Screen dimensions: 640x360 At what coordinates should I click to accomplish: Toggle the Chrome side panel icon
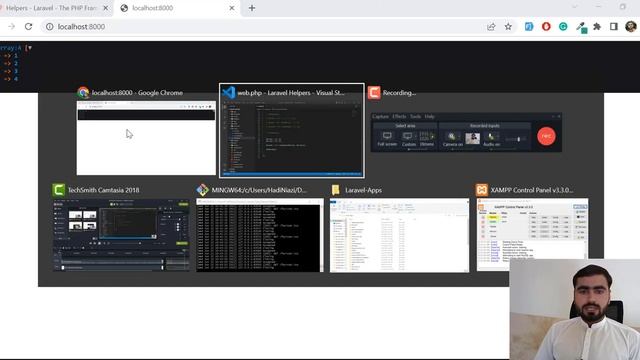click(x=614, y=27)
